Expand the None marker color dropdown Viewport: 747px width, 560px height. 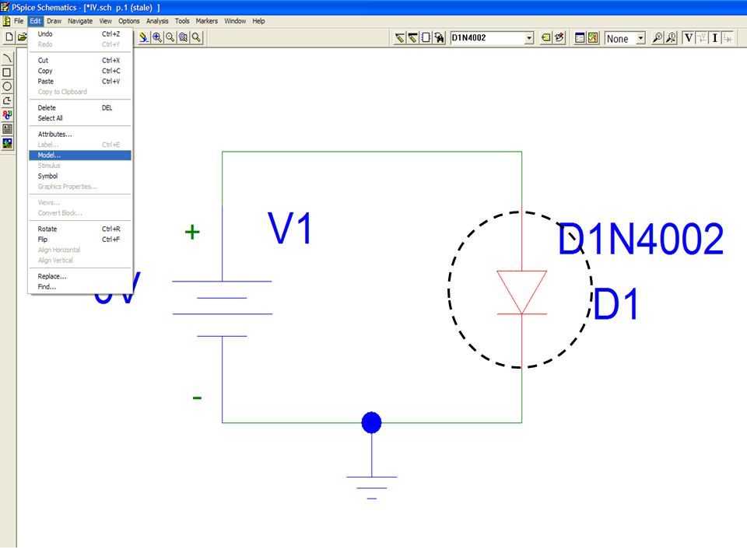tap(640, 38)
